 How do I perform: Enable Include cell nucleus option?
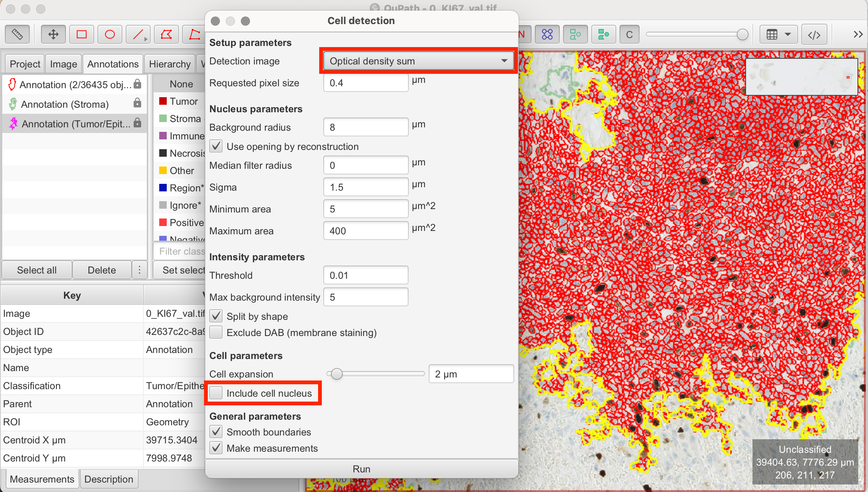[216, 393]
